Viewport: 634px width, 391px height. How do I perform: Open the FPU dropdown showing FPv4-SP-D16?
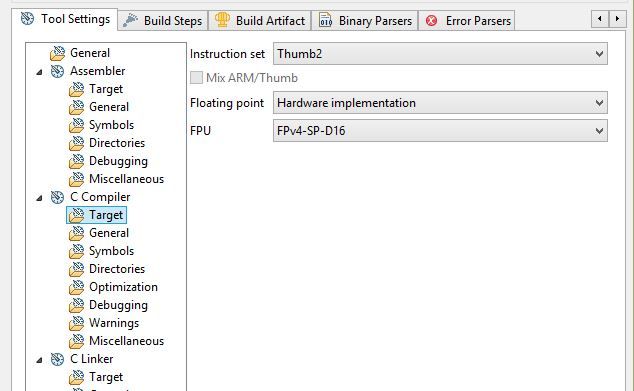click(x=440, y=131)
